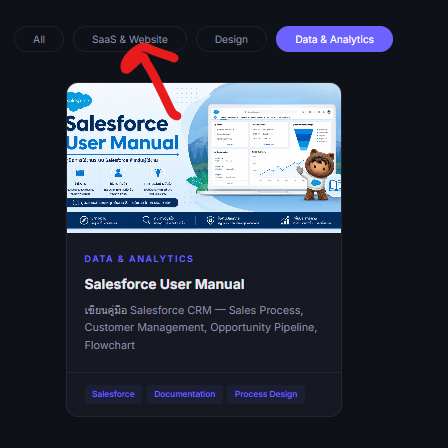
Task: Click the Salesforce cloud logo in thumbnail
Action: pos(79,101)
